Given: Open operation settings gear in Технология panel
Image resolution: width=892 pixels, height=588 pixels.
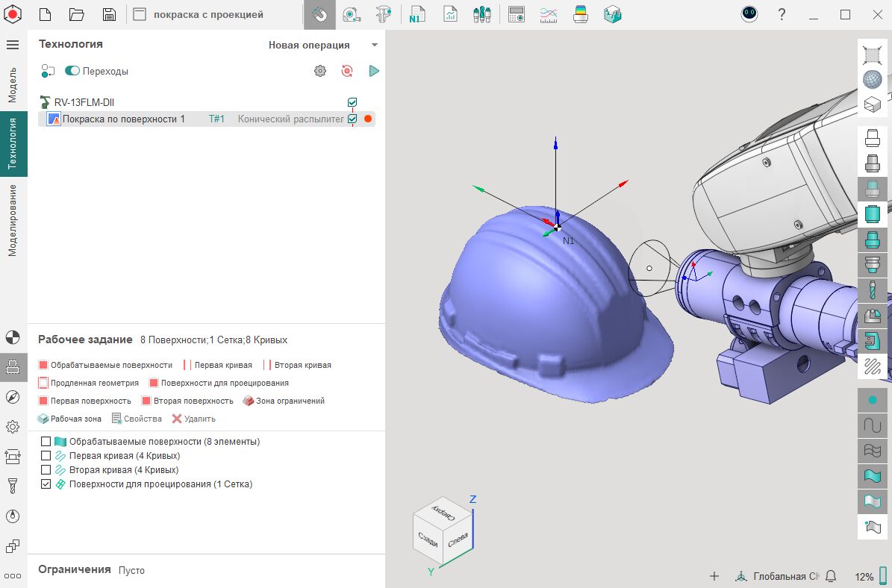Looking at the screenshot, I should [320, 71].
